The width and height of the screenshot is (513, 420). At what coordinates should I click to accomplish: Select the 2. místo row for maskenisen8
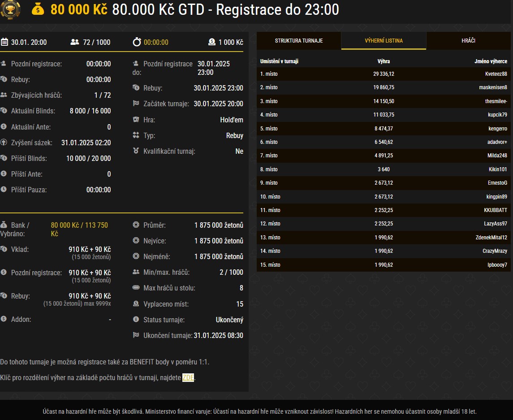click(383, 87)
